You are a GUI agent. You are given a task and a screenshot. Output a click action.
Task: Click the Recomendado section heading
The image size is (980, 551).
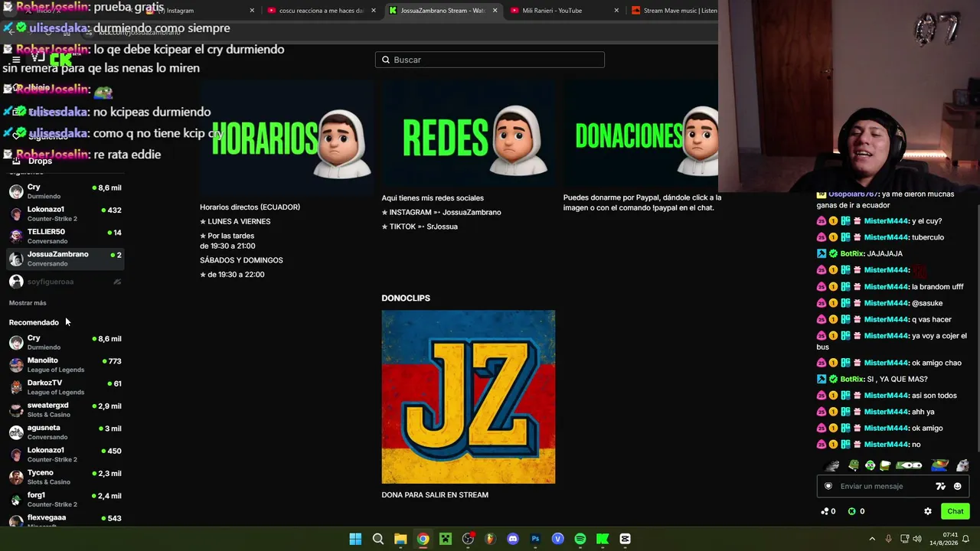(x=34, y=323)
